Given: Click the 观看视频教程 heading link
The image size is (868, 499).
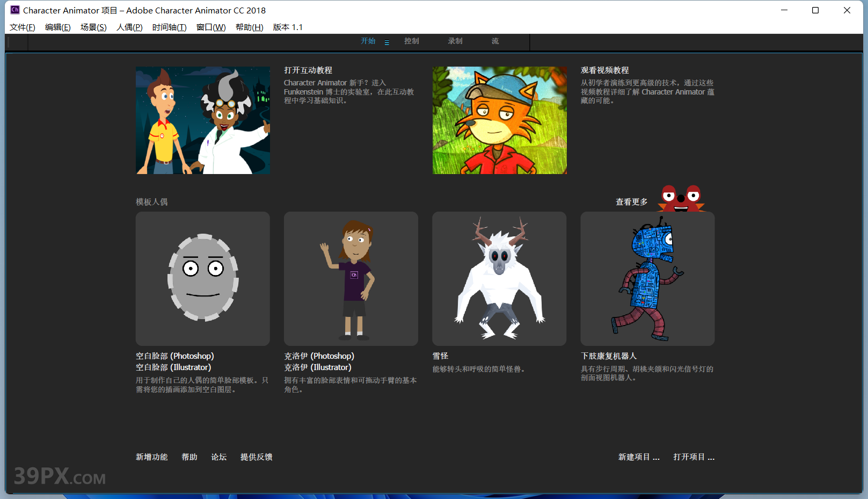Looking at the screenshot, I should 605,70.
